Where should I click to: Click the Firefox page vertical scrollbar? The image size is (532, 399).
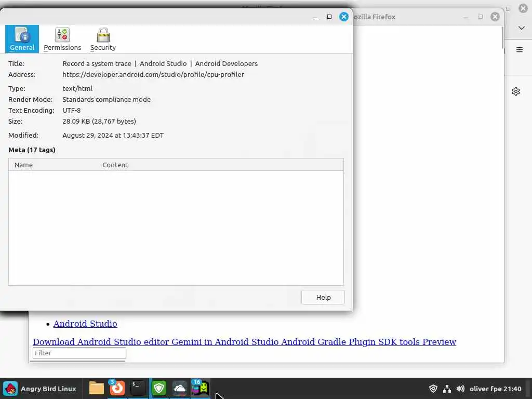pyautogui.click(x=502, y=37)
